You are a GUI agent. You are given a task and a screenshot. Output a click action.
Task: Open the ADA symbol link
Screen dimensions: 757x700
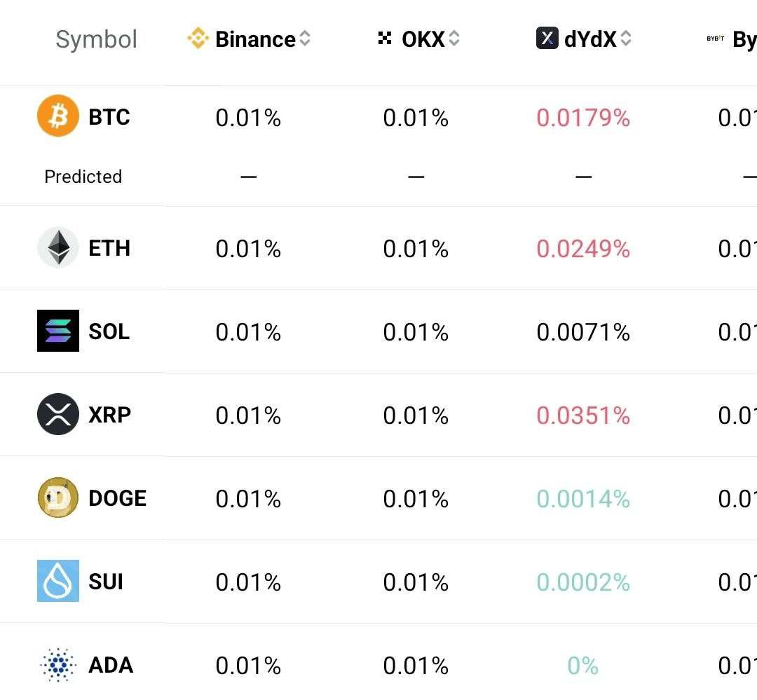coord(111,665)
